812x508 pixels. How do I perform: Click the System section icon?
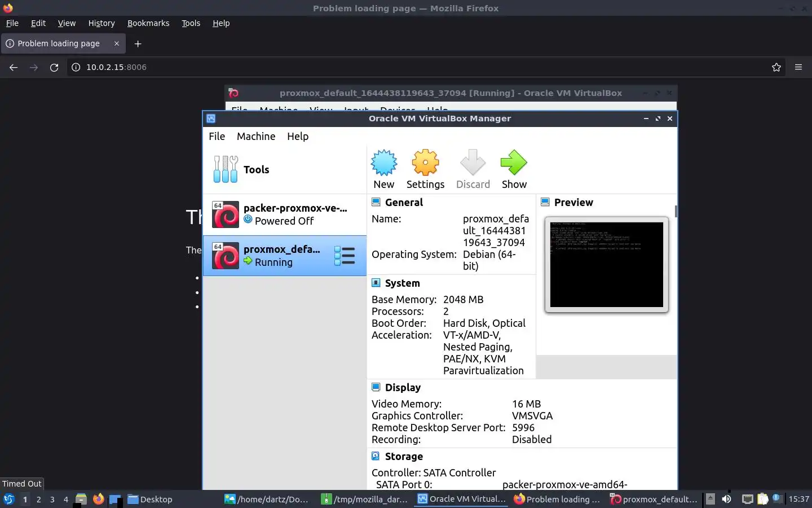(376, 283)
